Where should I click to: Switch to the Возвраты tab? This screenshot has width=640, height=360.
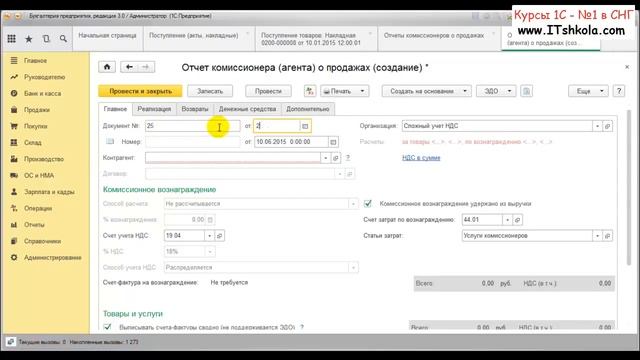pyautogui.click(x=195, y=109)
